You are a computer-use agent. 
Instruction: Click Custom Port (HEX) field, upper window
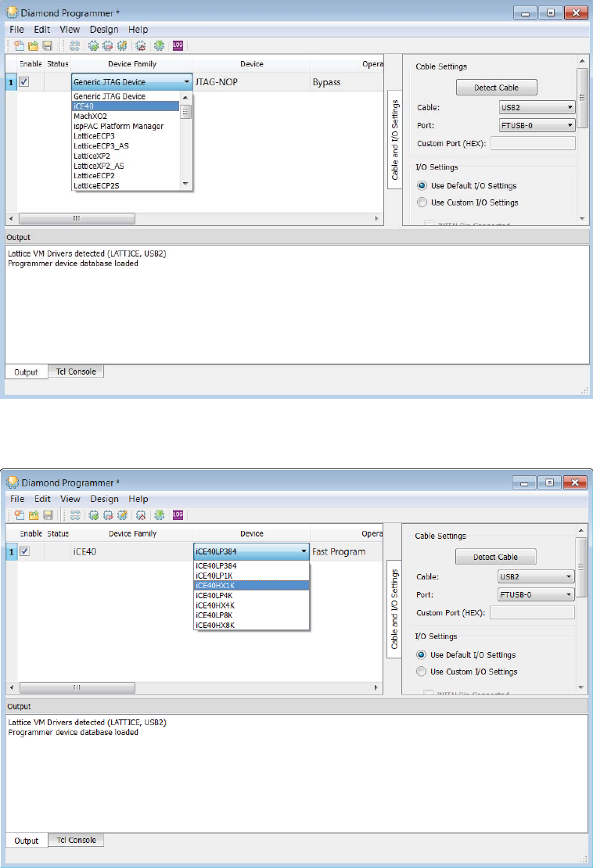click(x=533, y=143)
